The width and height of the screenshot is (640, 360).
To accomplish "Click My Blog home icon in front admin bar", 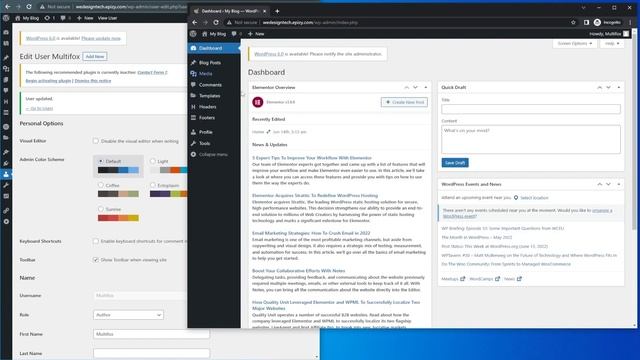I will [x=204, y=34].
